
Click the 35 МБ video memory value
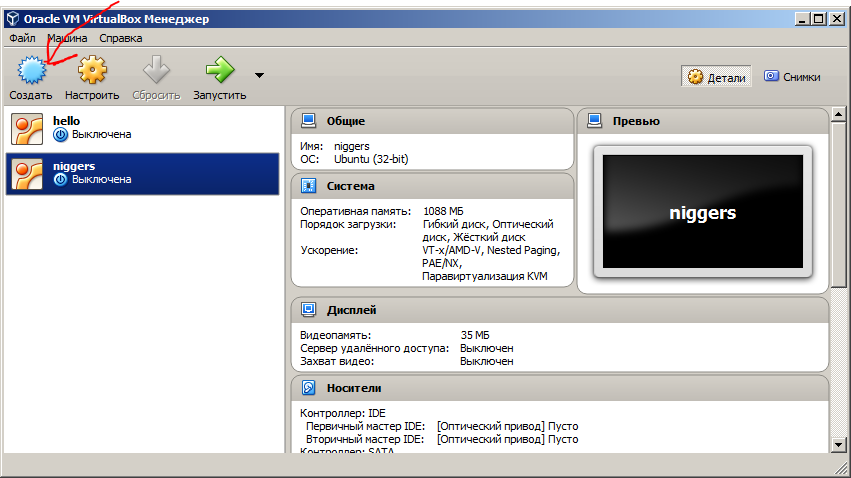click(x=475, y=335)
